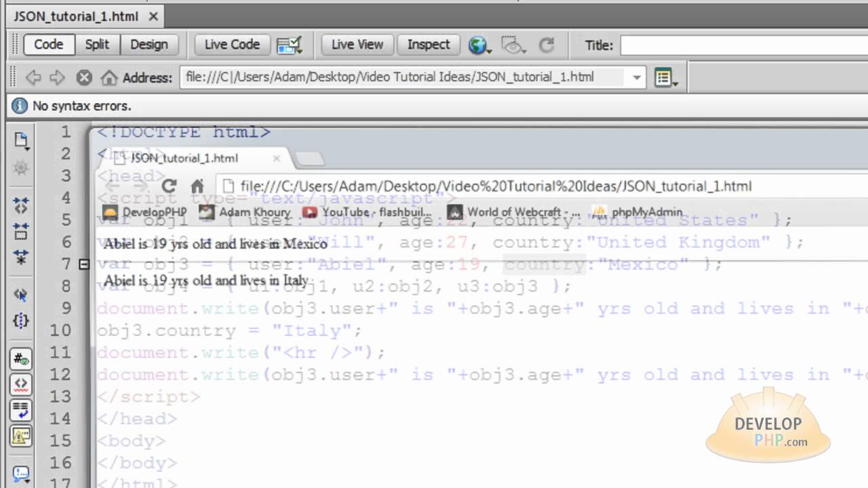
Task: Click the Balance Braces icon
Action: tap(21, 319)
